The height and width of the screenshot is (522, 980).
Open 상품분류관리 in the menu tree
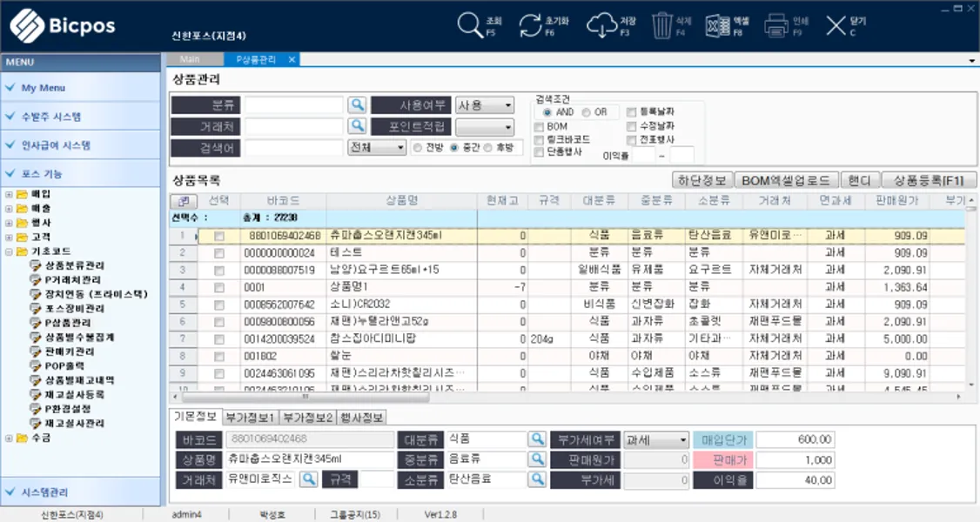74,265
